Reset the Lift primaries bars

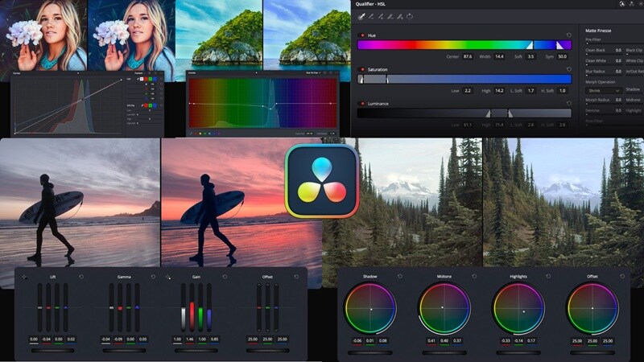pos(81,277)
